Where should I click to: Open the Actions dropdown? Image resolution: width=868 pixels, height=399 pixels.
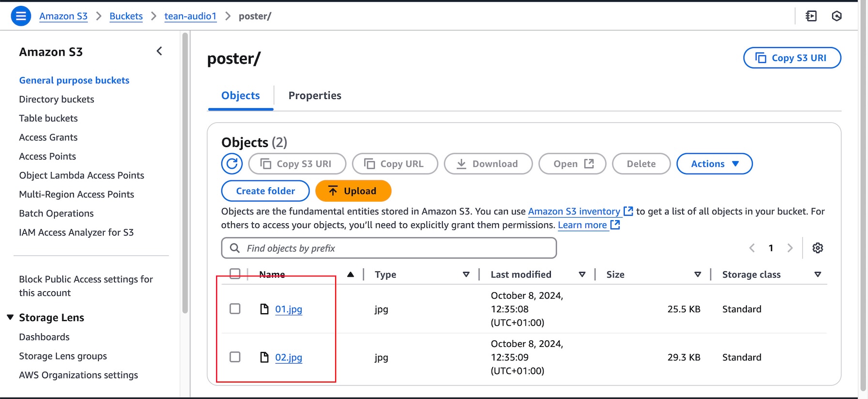714,164
